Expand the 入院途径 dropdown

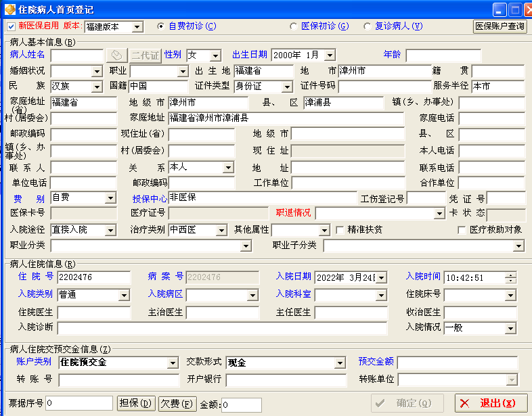click(110, 230)
